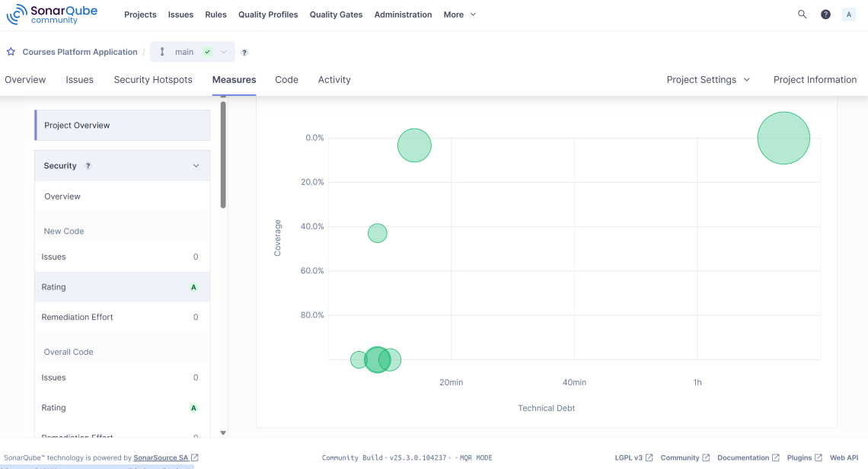Screen dimensions: 868x469
Task: Open the help question mark icon
Action: point(825,14)
